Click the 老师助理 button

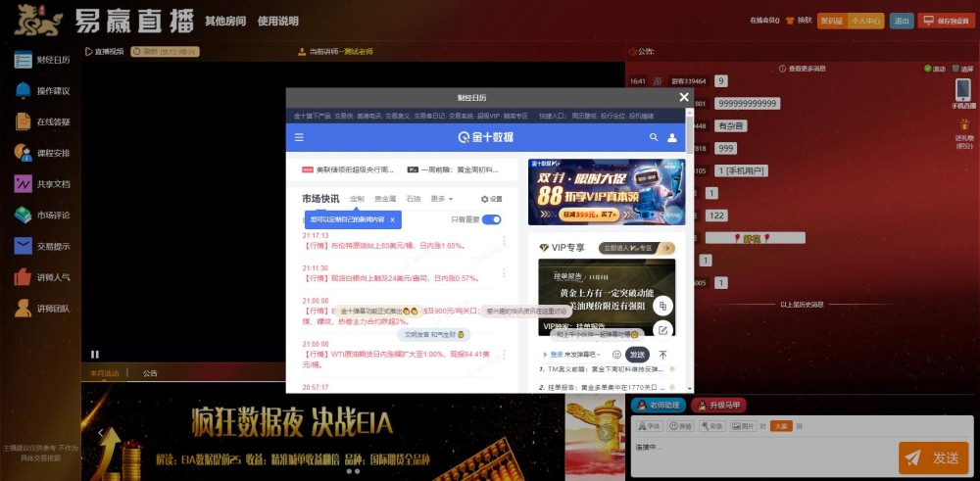click(x=659, y=405)
